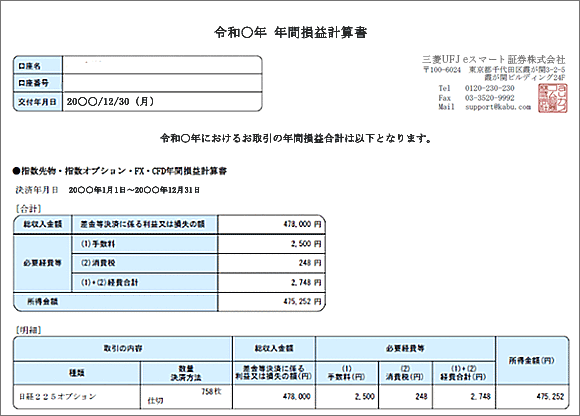Click the [明細] section label

[28, 330]
